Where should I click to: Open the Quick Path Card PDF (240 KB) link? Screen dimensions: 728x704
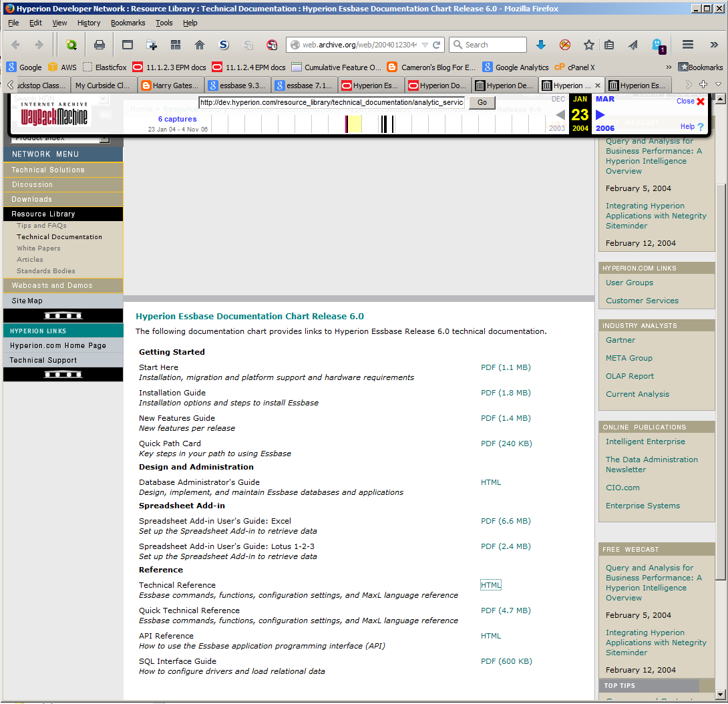(x=506, y=444)
